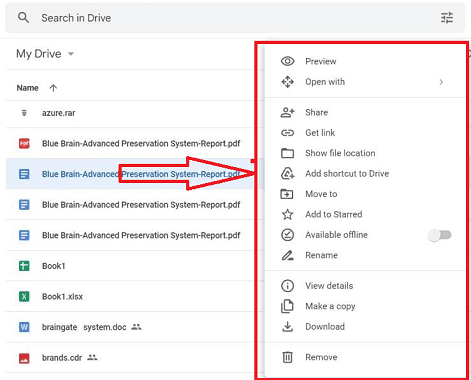This screenshot has width=471, height=380.
Task: Click the Move to folder-arrow icon
Action: coord(287,194)
